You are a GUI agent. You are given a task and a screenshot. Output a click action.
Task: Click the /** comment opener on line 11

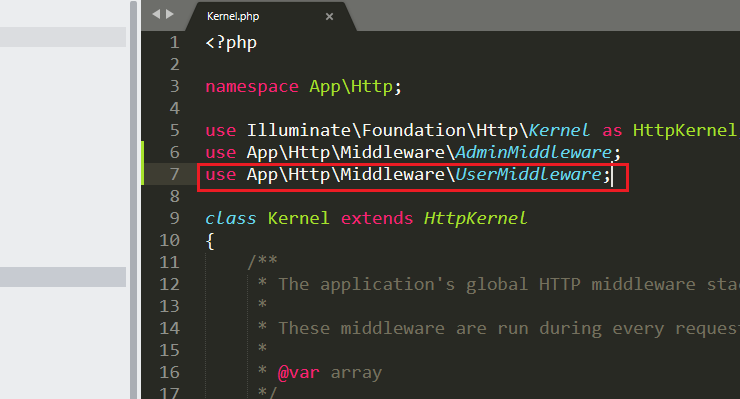(262, 262)
